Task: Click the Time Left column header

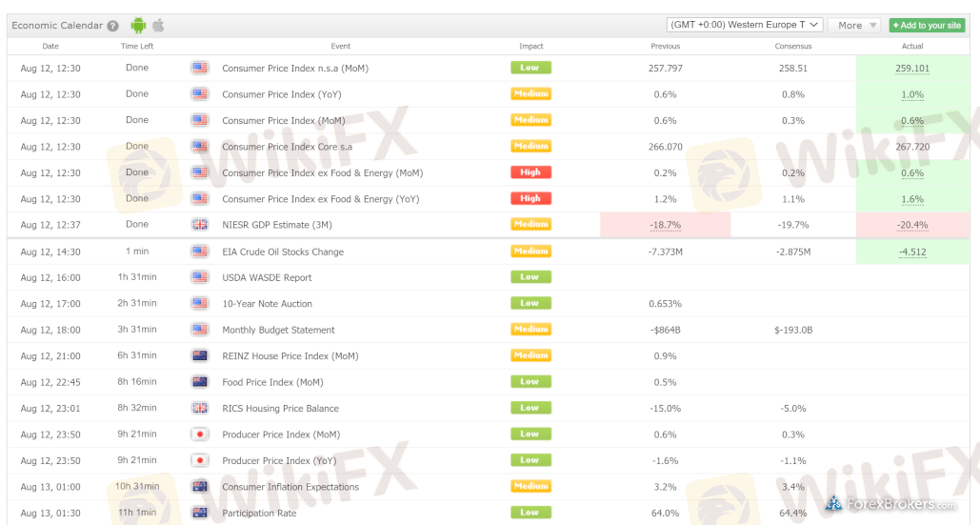Action: pyautogui.click(x=137, y=46)
